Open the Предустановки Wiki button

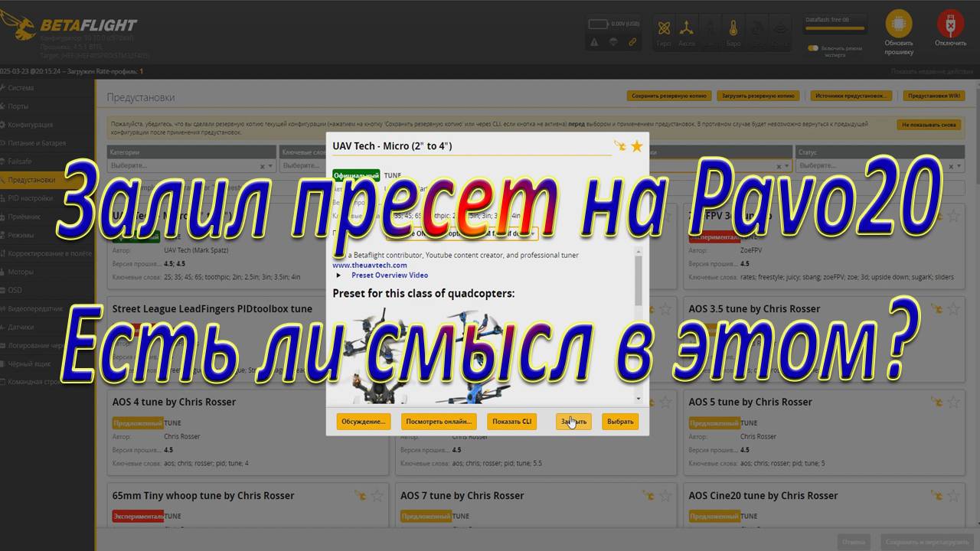pos(933,96)
